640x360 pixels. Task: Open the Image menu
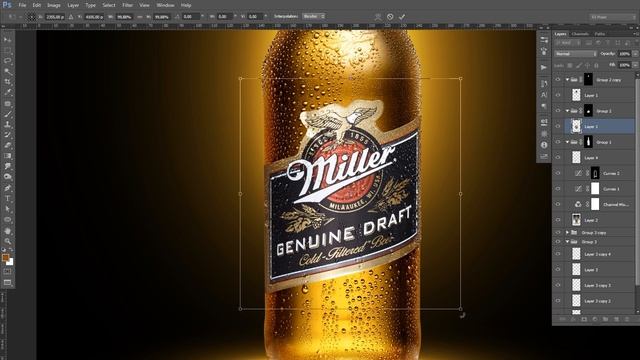pos(53,5)
